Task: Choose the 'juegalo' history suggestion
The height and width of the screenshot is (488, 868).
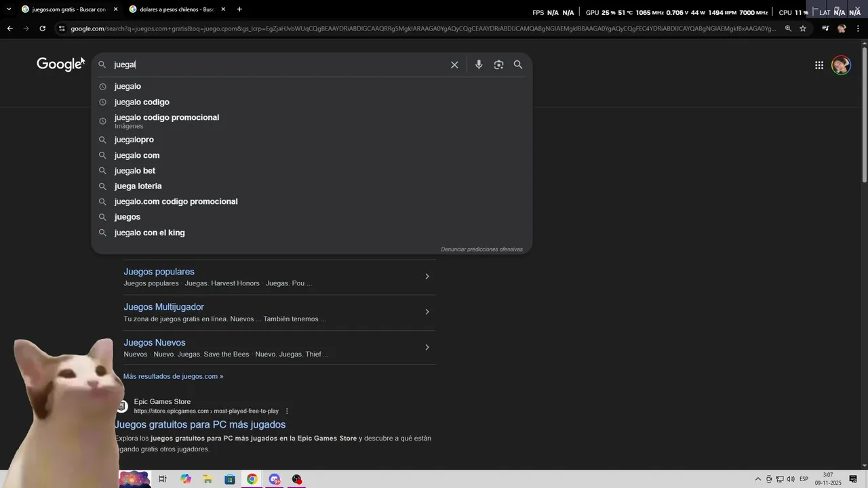Action: (x=127, y=86)
